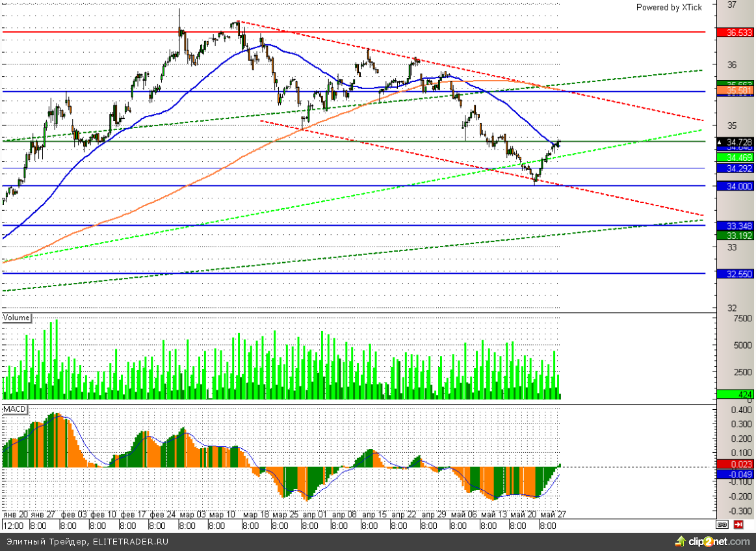Click the red scroll-to-end arrow icon
This screenshot has height=551, width=756.
click(738, 524)
